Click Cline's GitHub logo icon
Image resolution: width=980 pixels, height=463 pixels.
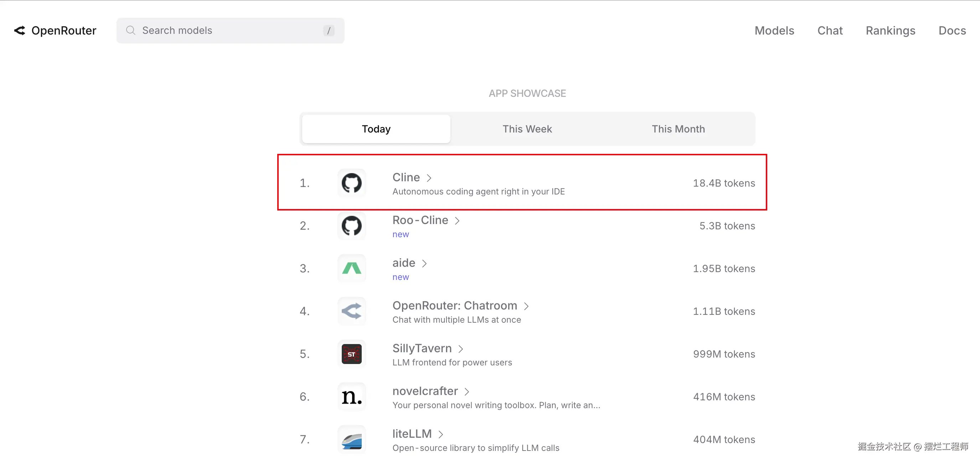coord(351,183)
